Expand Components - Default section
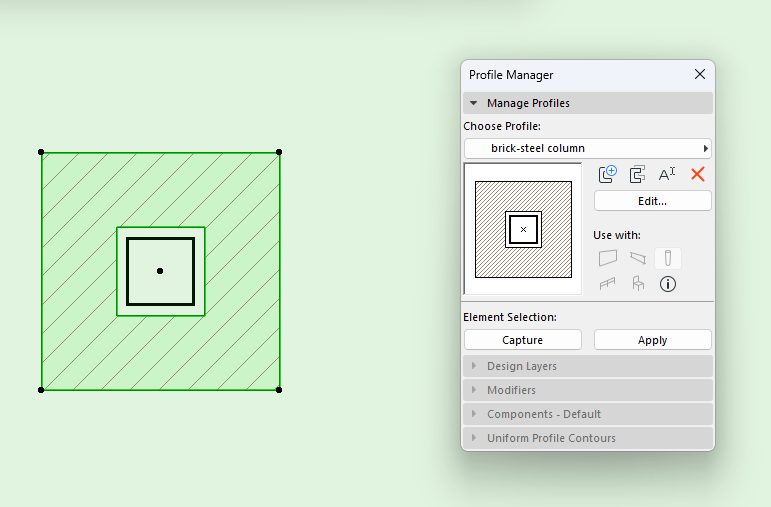Image resolution: width=771 pixels, height=507 pixels. click(588, 414)
